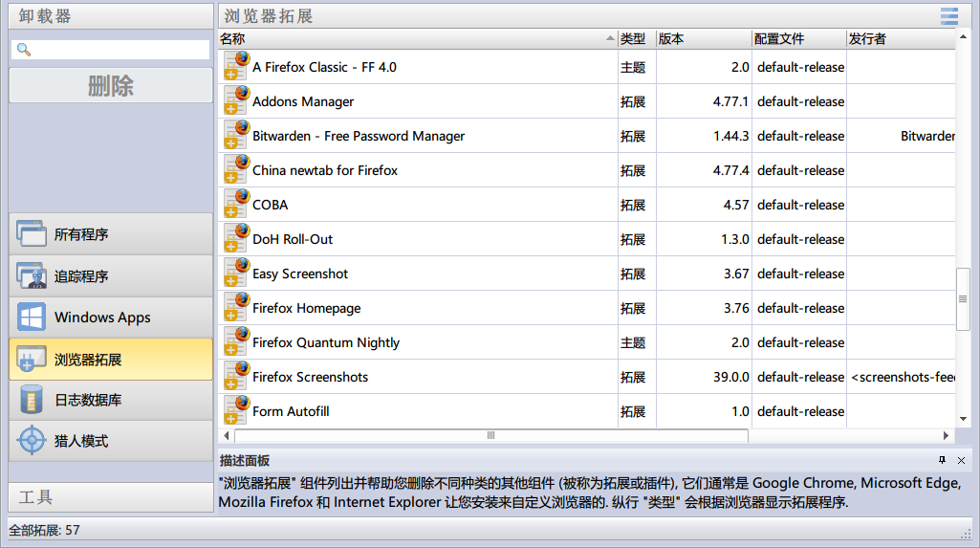Select the Easy Screenshot extension icon
Viewport: 980px width, 548px height.
click(x=236, y=273)
